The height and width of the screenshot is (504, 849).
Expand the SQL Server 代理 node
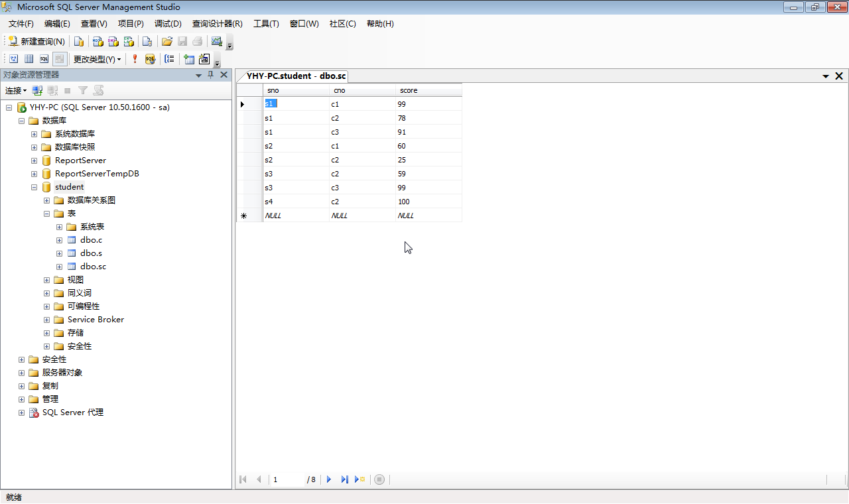pyautogui.click(x=21, y=412)
